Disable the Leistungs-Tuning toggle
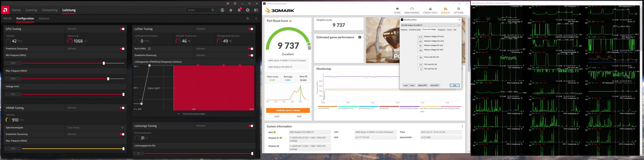644x160 pixels. tap(251, 126)
